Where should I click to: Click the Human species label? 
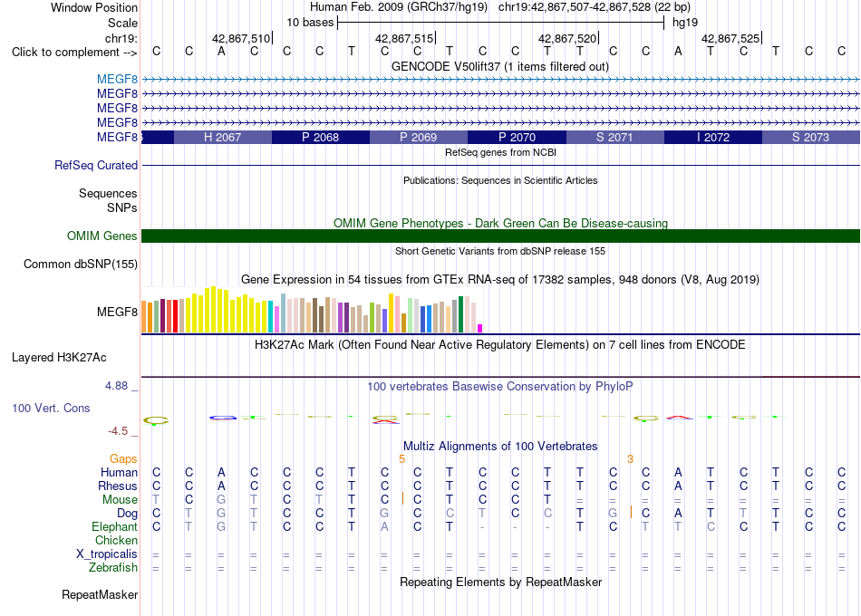[x=119, y=472]
